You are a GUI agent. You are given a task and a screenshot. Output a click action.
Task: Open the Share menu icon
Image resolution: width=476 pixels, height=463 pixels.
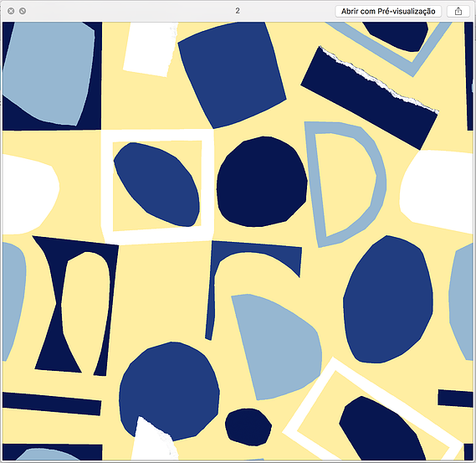[458, 11]
